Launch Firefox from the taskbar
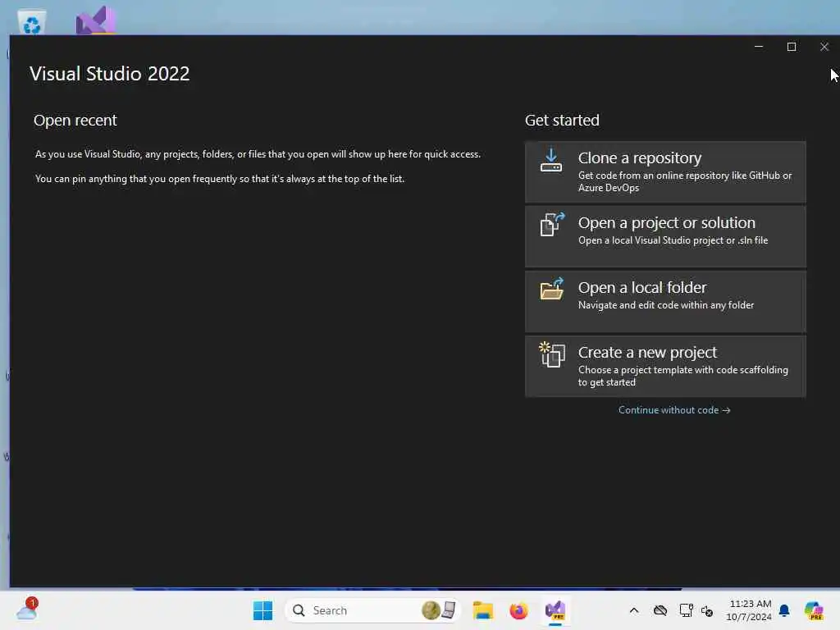Viewport: 840px width, 630px height. click(x=518, y=610)
